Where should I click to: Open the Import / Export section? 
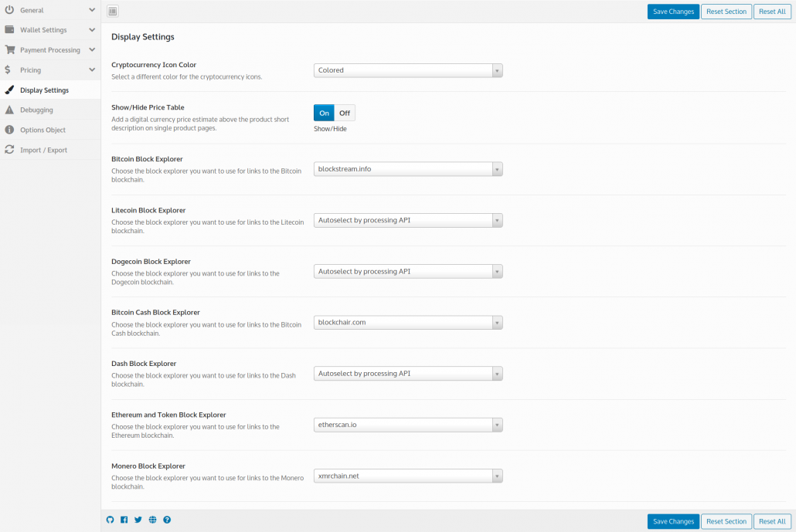50,150
